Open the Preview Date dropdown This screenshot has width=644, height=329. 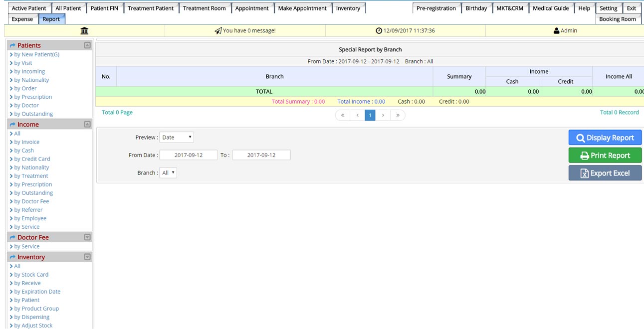(x=177, y=138)
